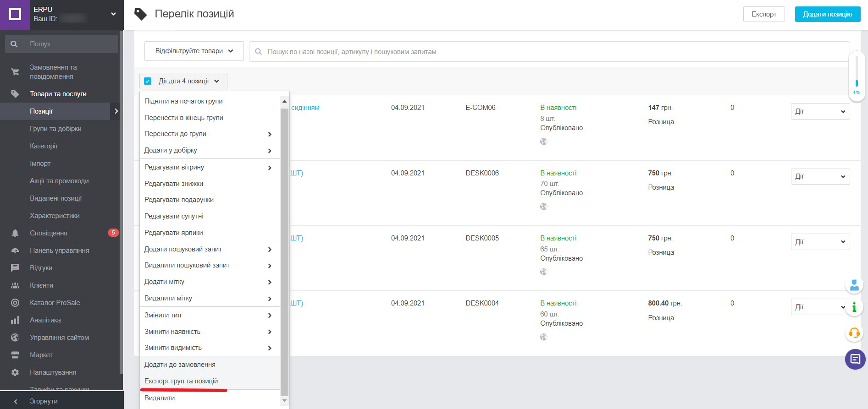868x409 pixels.
Task: Expand the Додати у добірку submenu
Action: [x=210, y=150]
